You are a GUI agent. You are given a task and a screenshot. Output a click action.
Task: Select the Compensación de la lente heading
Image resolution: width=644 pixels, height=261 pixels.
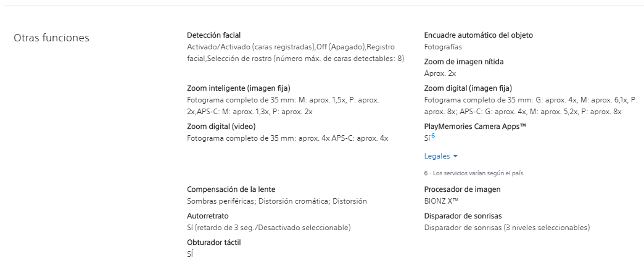[231, 189]
